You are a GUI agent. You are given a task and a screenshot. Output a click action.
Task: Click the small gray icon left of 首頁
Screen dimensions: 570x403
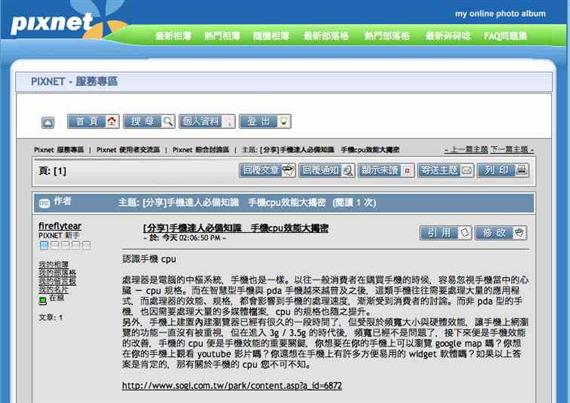48,122
